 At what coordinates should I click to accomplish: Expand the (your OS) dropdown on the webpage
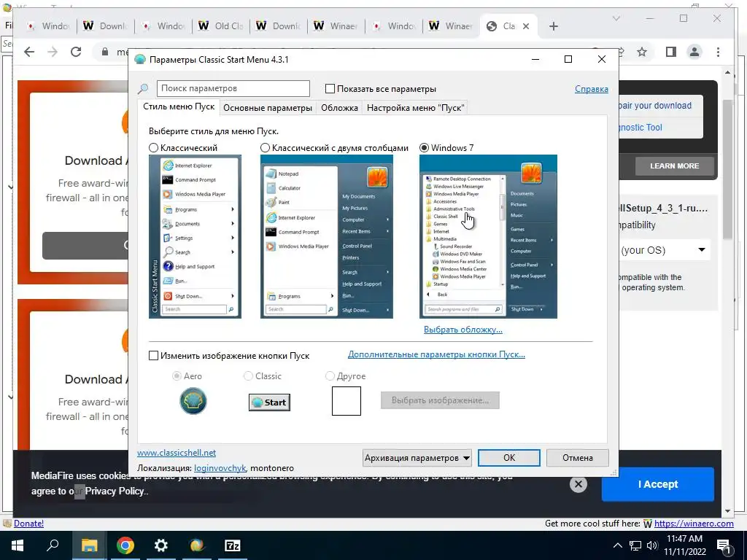click(x=702, y=250)
